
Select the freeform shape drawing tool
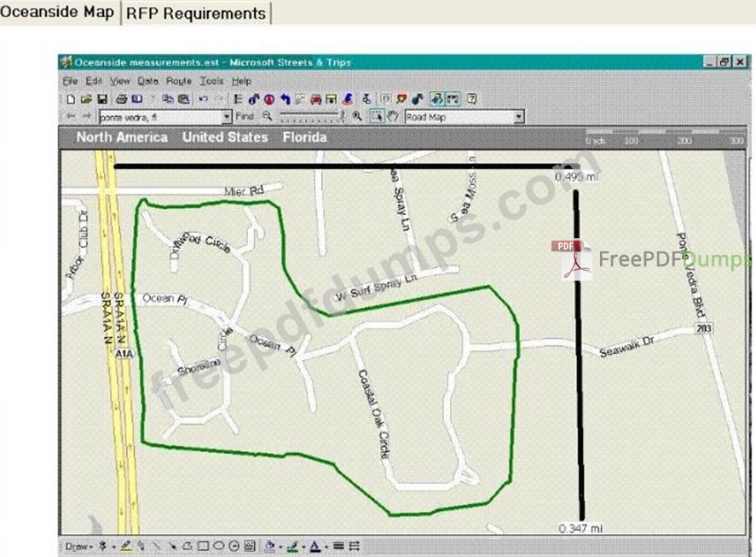(x=188, y=546)
